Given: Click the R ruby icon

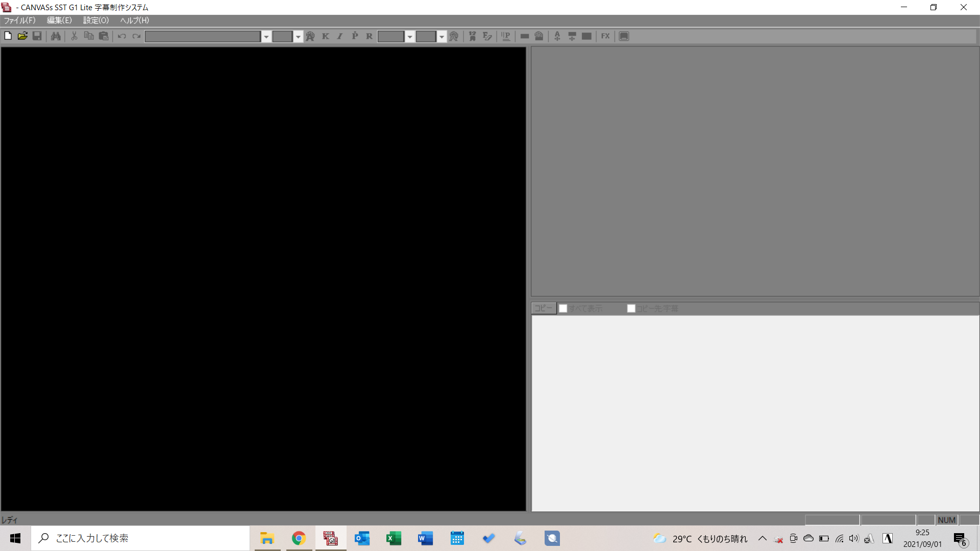Looking at the screenshot, I should 370,36.
